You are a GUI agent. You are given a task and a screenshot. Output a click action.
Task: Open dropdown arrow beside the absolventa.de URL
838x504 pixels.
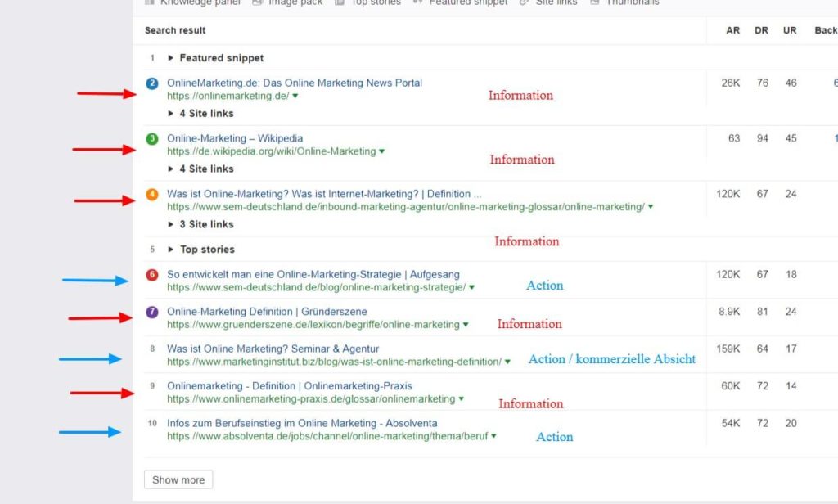493,436
